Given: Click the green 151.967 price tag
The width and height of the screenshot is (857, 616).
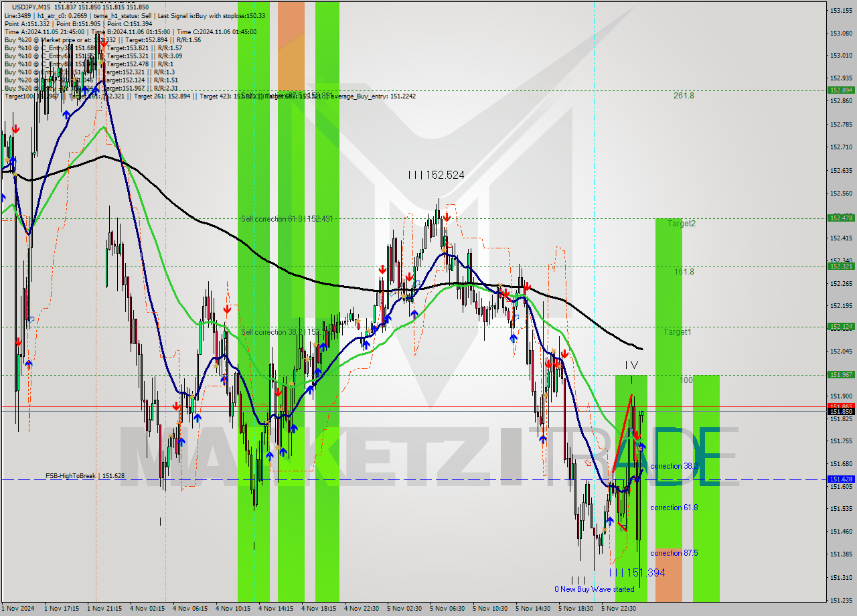Looking at the screenshot, I should coord(841,375).
